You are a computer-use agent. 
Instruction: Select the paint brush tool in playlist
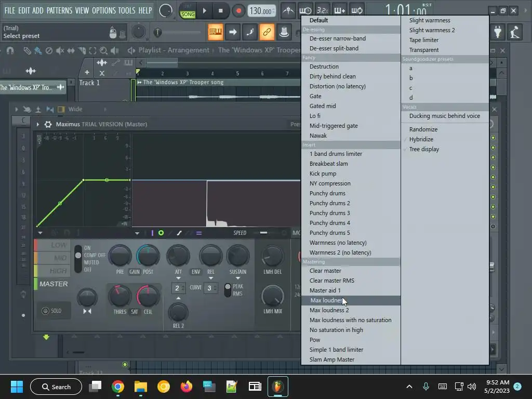pyautogui.click(x=38, y=51)
